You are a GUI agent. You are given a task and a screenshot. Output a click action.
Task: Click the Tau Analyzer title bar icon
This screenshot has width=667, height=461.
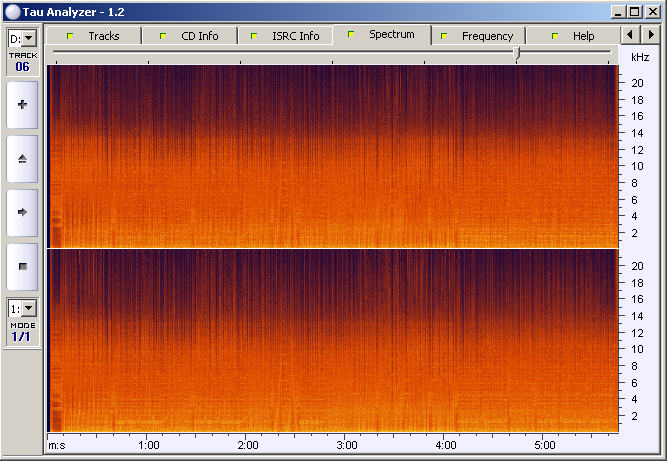pyautogui.click(x=12, y=11)
